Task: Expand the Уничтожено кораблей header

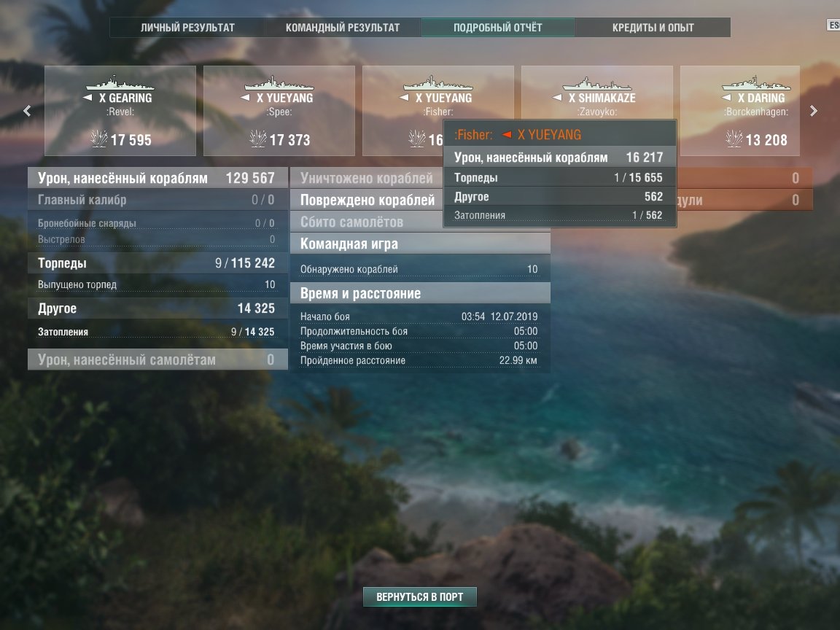Action: coord(367,178)
